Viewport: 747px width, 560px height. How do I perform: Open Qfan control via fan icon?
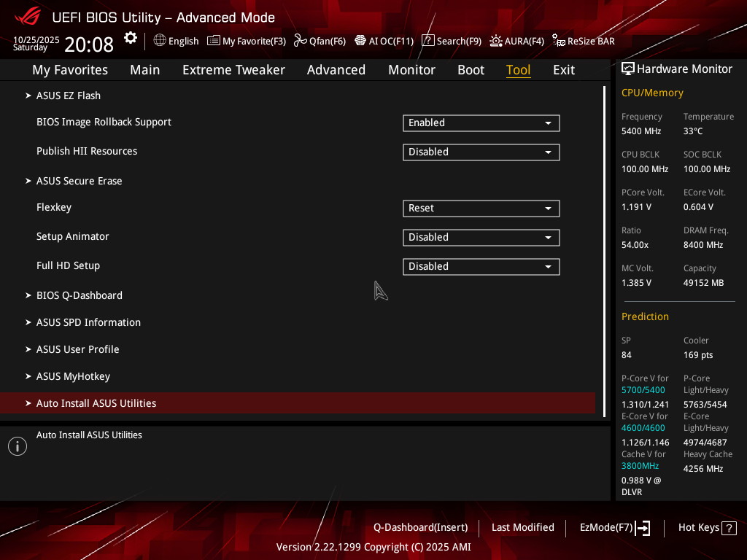[300, 41]
